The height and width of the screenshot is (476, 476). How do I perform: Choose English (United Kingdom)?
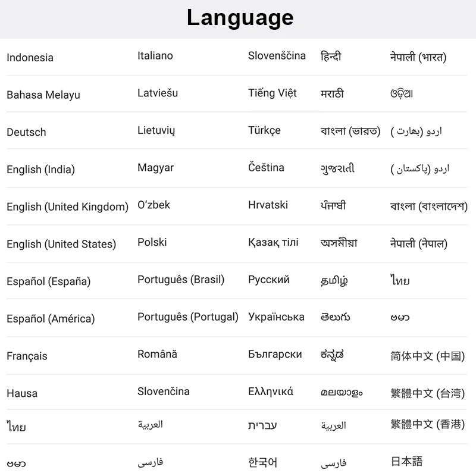(x=67, y=207)
